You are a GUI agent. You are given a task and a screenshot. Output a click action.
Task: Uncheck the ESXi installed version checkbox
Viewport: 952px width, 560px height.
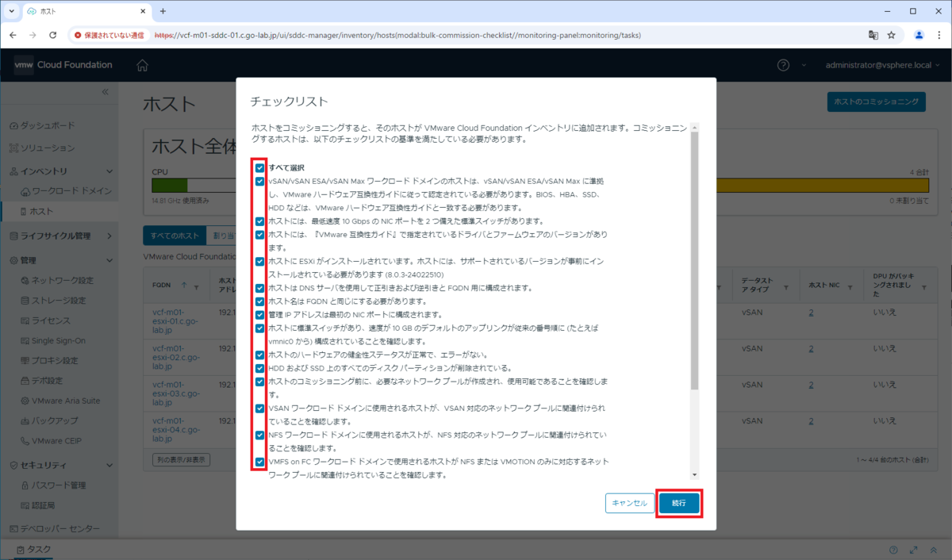click(260, 261)
